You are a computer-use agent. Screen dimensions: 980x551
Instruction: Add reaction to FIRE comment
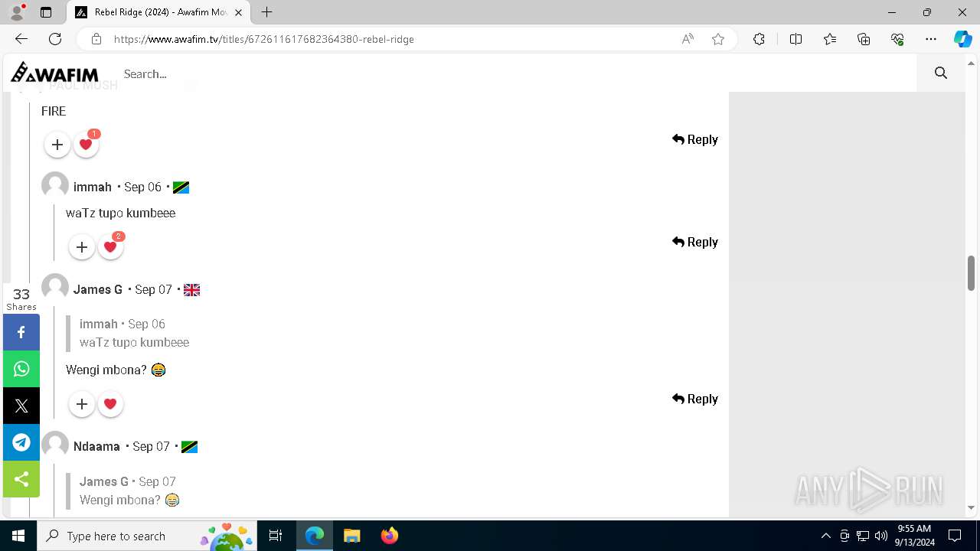coord(57,145)
